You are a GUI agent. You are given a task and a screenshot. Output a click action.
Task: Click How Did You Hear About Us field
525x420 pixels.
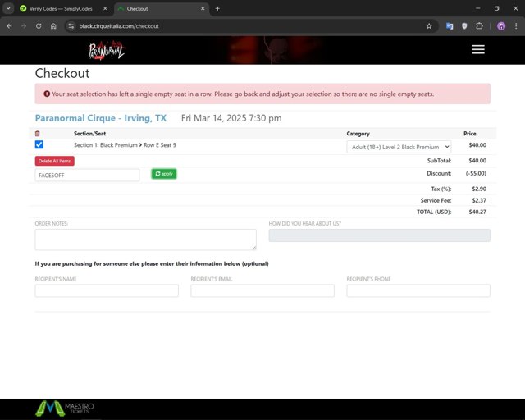tap(379, 235)
